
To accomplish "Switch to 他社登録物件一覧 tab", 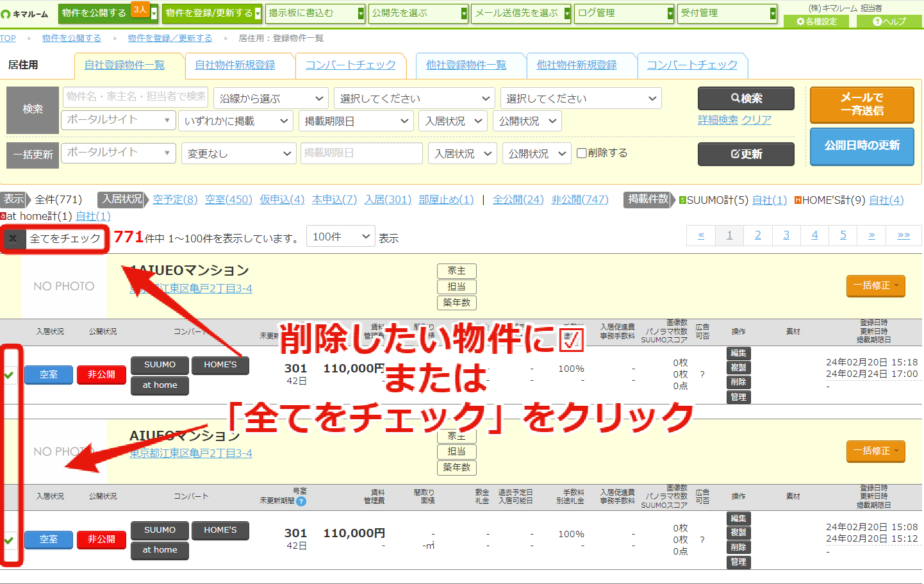I will click(x=466, y=65).
